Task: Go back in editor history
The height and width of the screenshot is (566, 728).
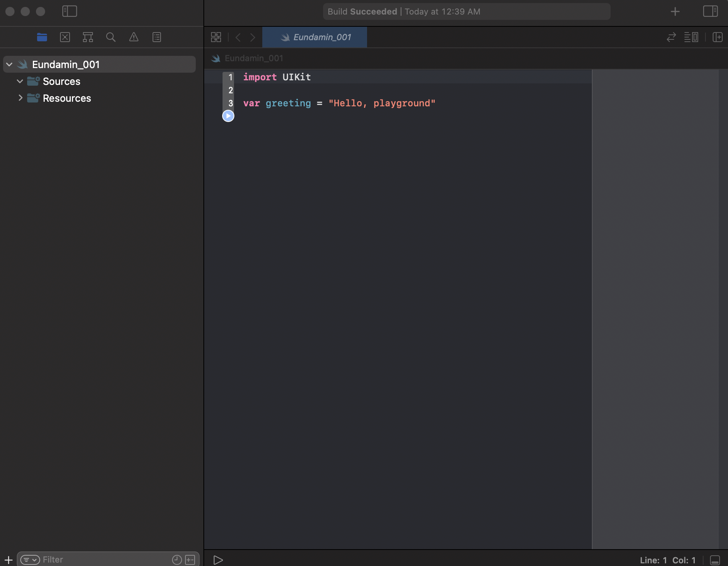Action: (x=238, y=37)
